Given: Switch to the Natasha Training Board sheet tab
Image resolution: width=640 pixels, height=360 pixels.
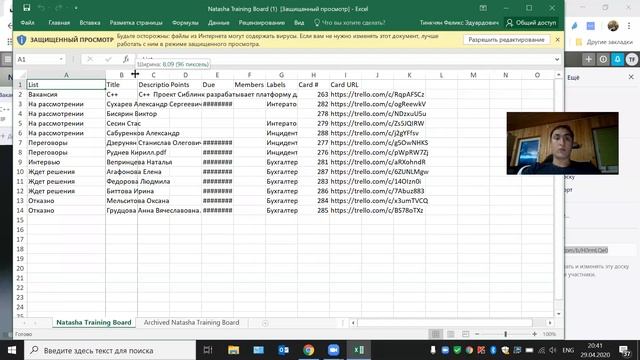Looking at the screenshot, I should tap(94, 322).
